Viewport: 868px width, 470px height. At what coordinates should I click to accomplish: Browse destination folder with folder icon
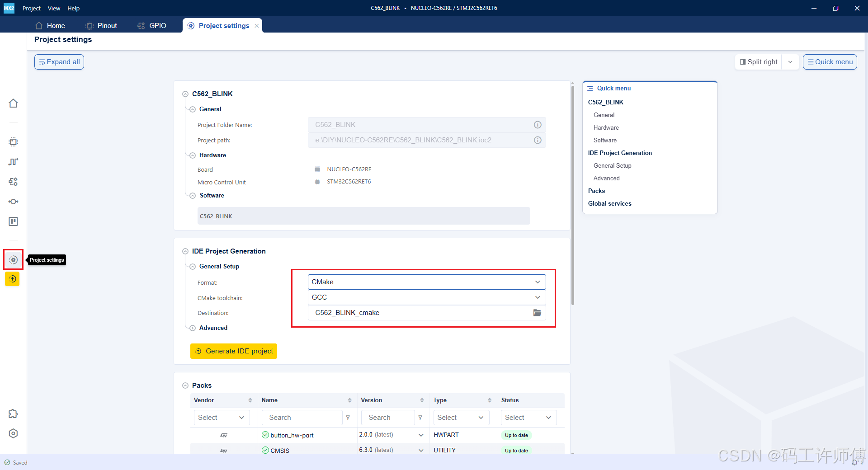[x=537, y=313]
